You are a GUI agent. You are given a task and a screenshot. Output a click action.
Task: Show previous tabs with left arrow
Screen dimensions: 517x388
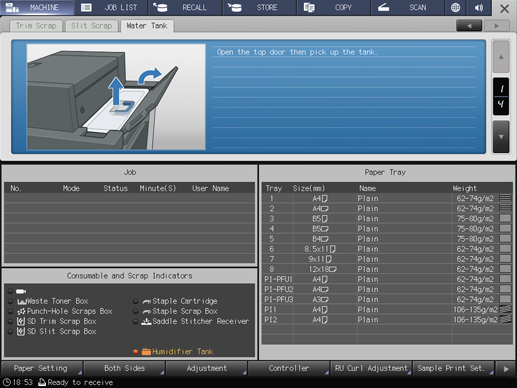pos(469,26)
